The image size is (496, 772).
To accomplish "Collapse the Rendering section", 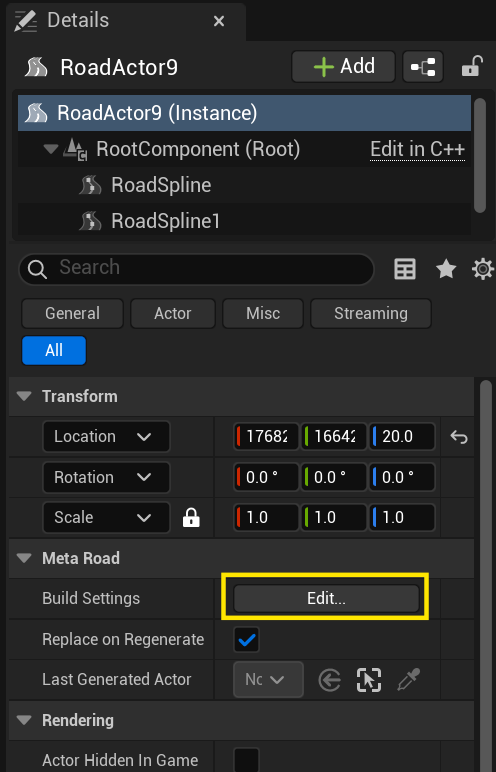I will pyautogui.click(x=24, y=720).
